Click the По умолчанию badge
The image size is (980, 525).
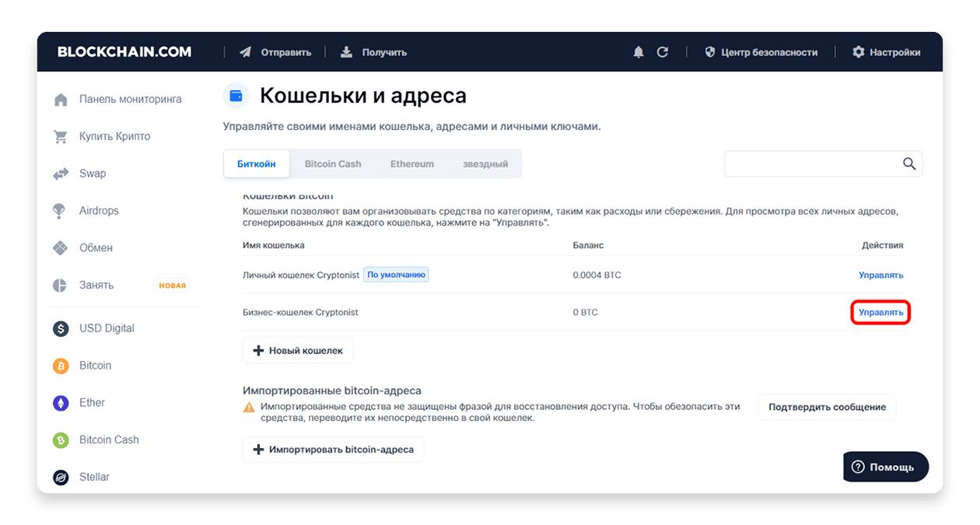pos(397,275)
